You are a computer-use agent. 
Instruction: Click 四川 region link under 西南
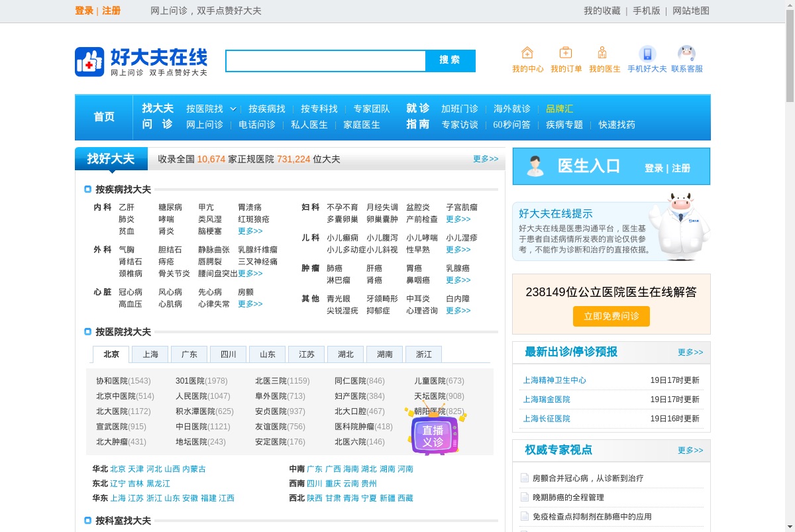pos(315,484)
